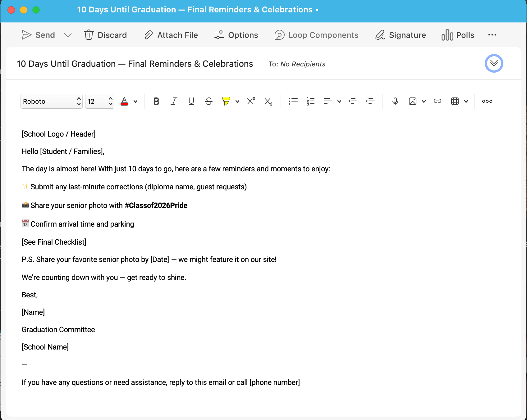Viewport: 527px width, 420px height.
Task: Send the graduation reminder email
Action: tap(38, 35)
